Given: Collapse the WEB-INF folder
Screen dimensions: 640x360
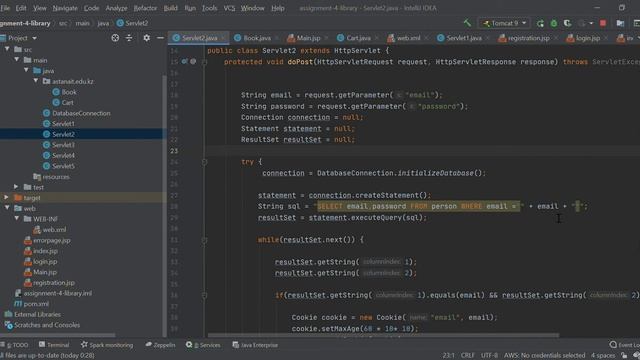Looking at the screenshot, I should [17, 219].
